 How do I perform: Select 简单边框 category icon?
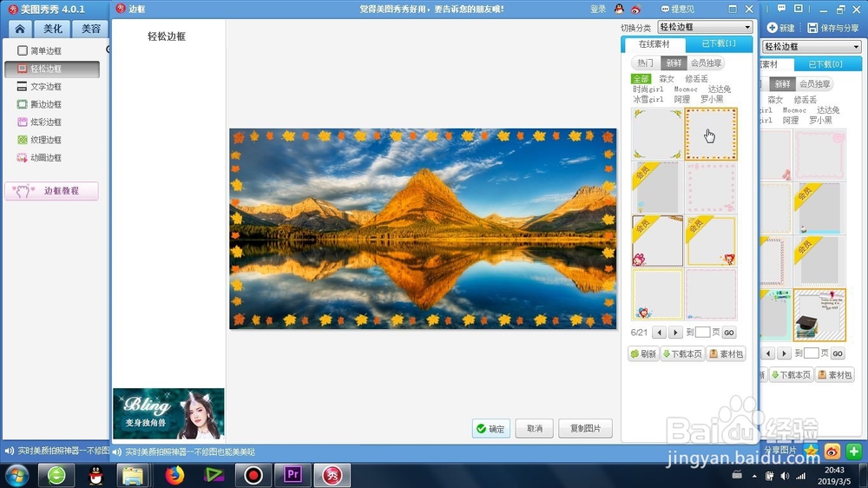pos(23,51)
